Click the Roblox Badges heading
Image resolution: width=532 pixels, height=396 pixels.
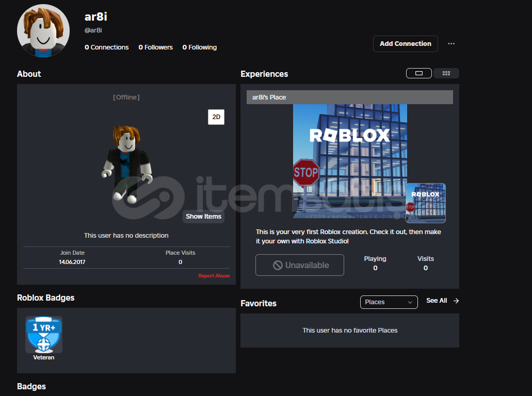46,298
